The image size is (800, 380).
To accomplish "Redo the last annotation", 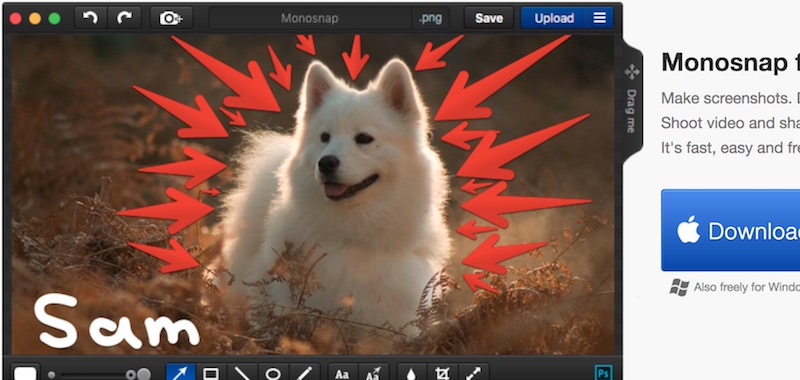I will pyautogui.click(x=124, y=18).
